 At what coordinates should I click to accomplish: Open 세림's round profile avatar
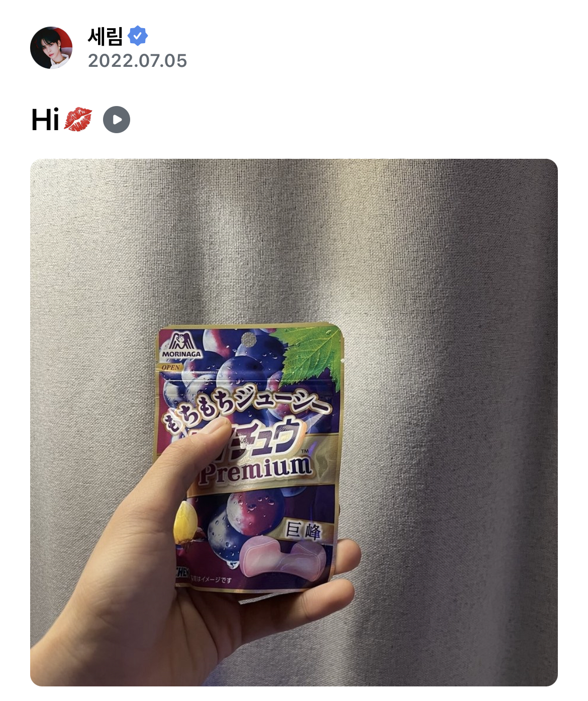(x=51, y=48)
